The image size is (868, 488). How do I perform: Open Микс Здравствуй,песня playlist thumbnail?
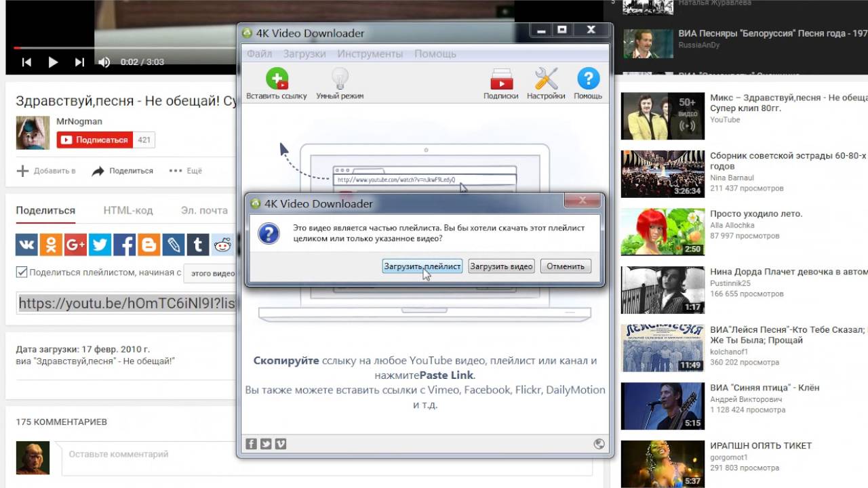tap(663, 115)
